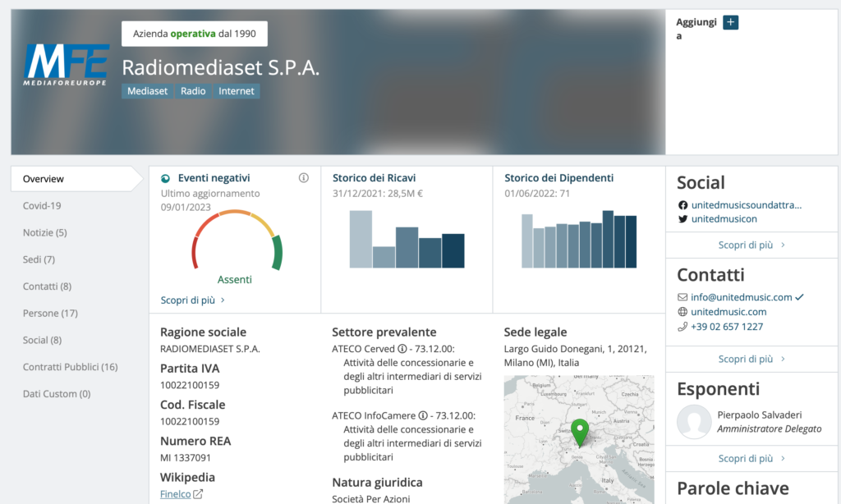Click the ATECO Cerved info icon
841x504 pixels.
402,349
